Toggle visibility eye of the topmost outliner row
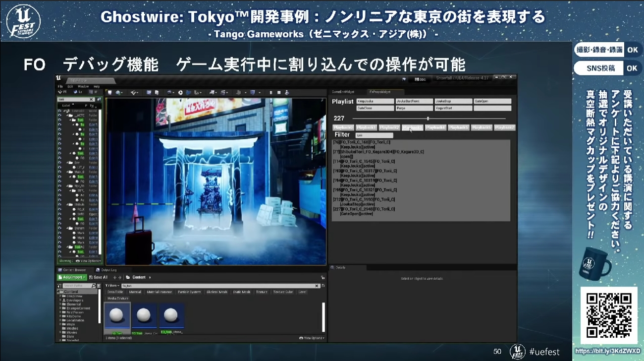 point(60,110)
